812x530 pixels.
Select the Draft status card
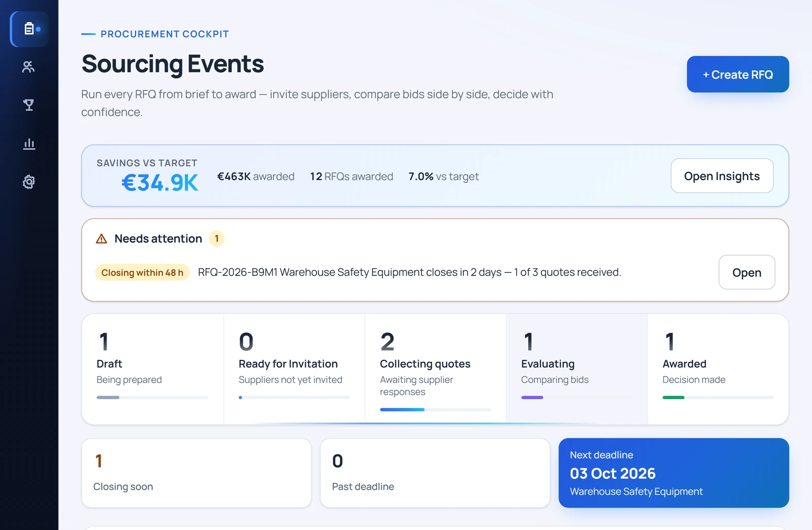pos(153,369)
